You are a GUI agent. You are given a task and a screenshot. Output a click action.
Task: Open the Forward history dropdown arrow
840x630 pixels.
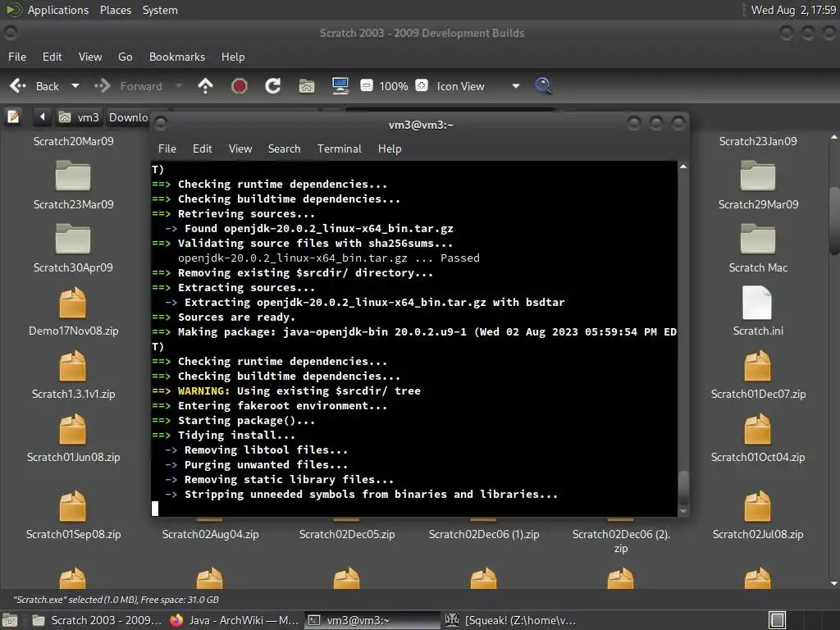179,85
